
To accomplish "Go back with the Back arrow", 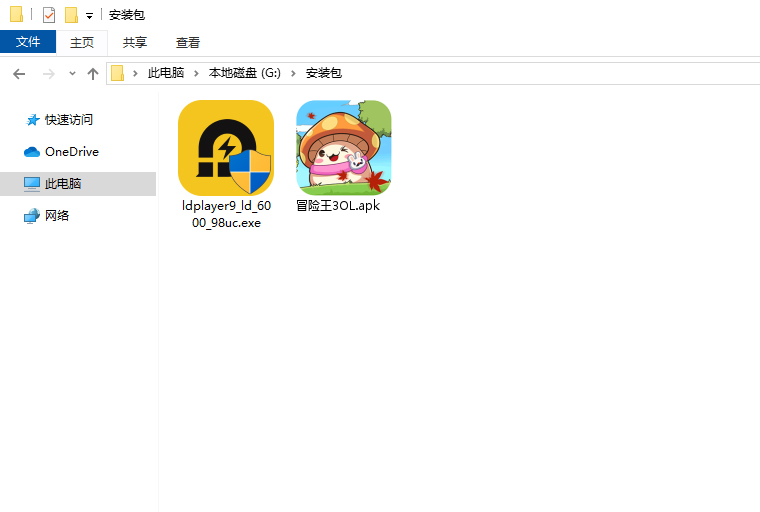I will (x=19, y=74).
